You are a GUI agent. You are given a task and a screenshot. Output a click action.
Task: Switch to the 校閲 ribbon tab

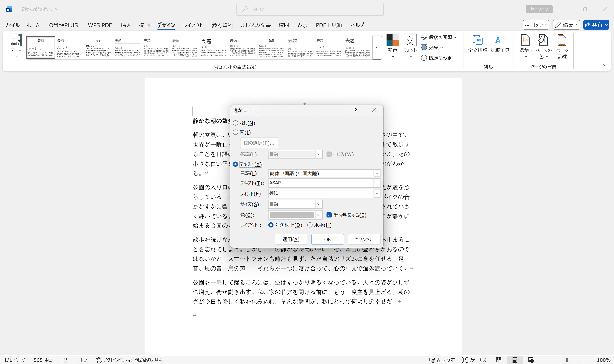[283, 25]
